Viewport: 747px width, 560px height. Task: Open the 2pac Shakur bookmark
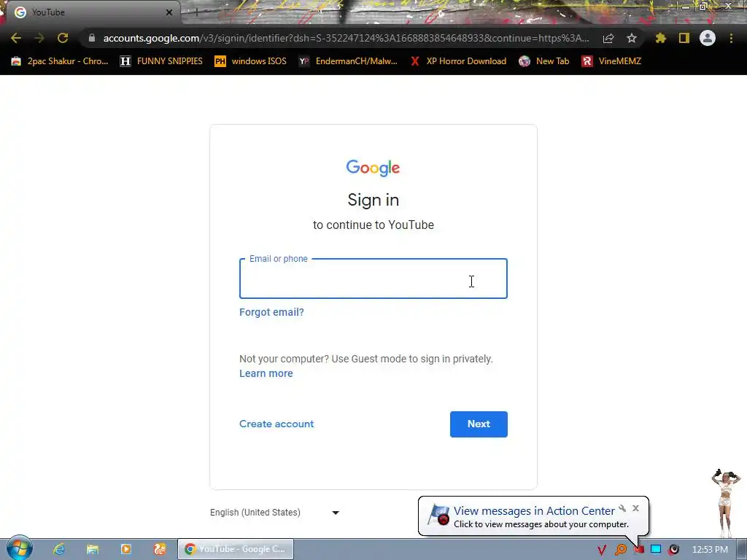coord(60,61)
